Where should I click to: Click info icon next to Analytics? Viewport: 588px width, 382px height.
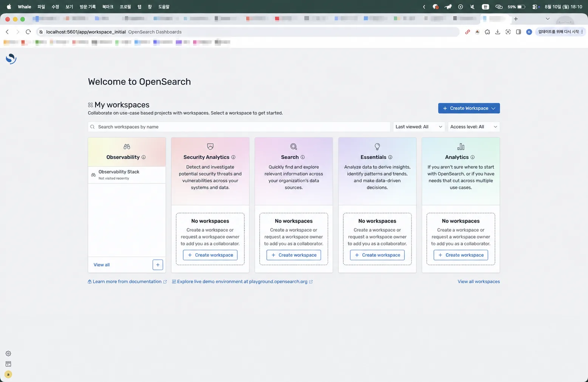click(472, 157)
